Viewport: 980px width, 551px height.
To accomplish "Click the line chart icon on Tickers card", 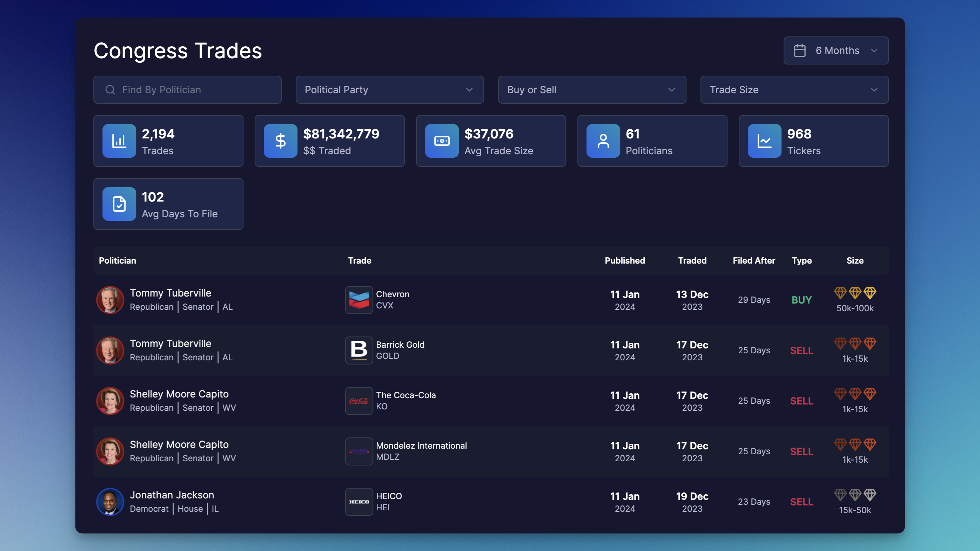I will [x=764, y=141].
